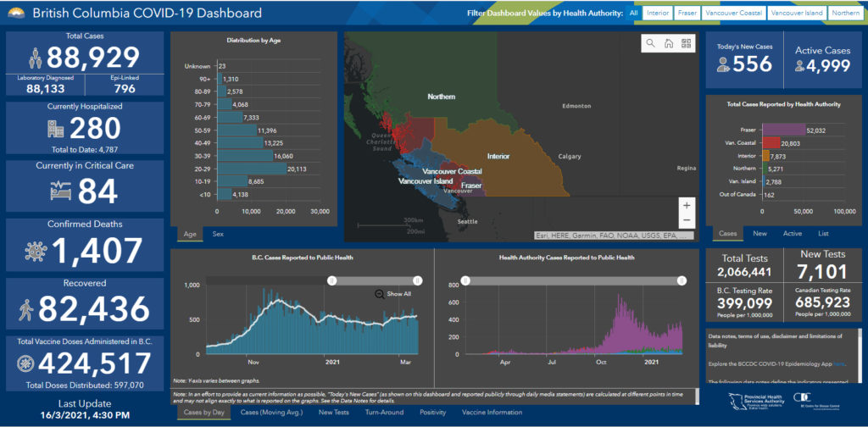Open the map basemap gallery icon
Viewport: 868px width, 427px height.
point(686,44)
